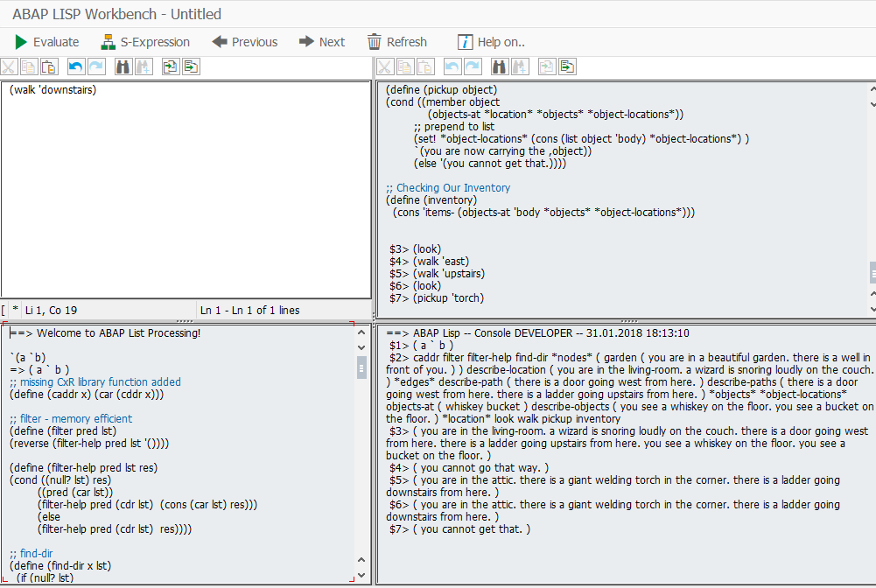Screen dimensions: 876x588
Task: Click the Undo arrow icon in the editor toolbar
Action: 75,66
